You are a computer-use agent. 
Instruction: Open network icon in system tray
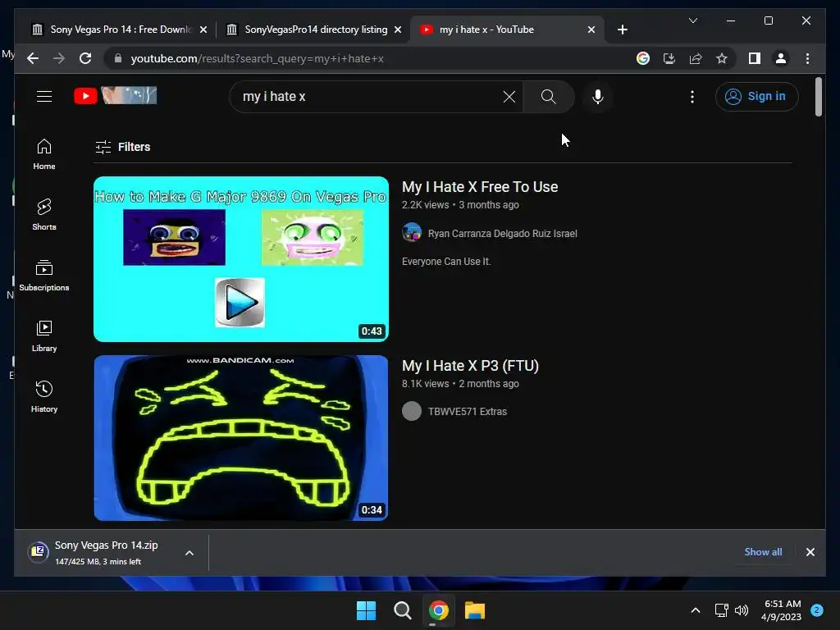pyautogui.click(x=722, y=610)
